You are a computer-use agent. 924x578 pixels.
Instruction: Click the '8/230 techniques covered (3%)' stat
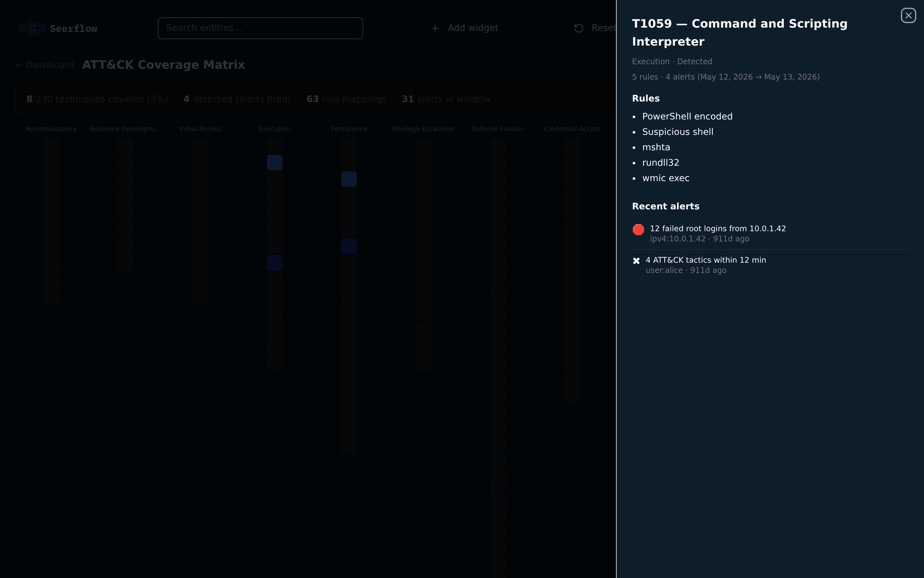(x=97, y=100)
